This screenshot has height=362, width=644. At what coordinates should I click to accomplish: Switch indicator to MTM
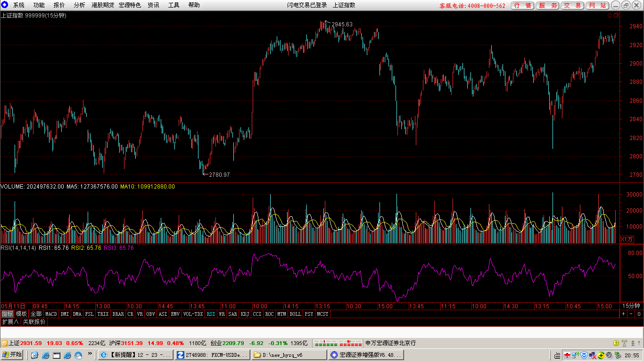[282, 313]
